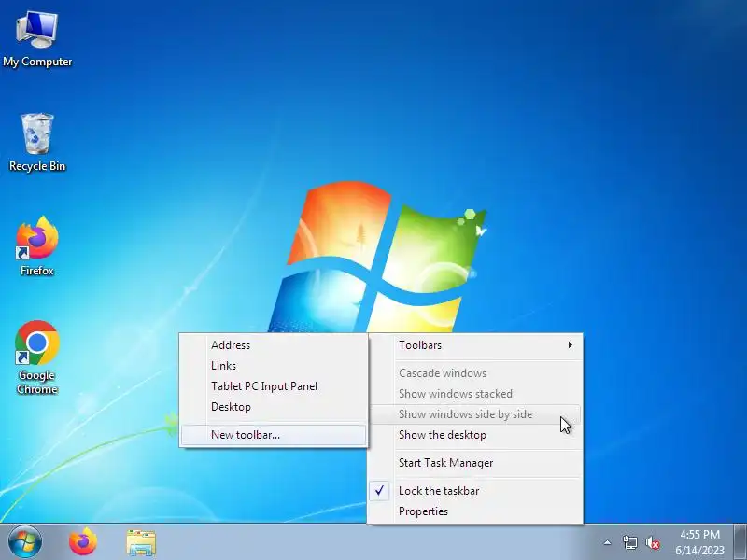747x560 pixels.
Task: Click Show windows side by side entry
Action: click(475, 414)
